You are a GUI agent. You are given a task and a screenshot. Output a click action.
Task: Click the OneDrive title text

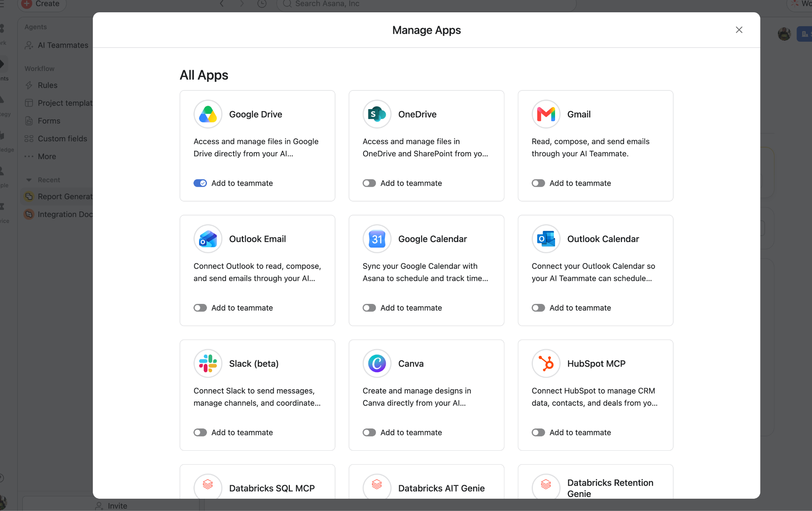417,114
